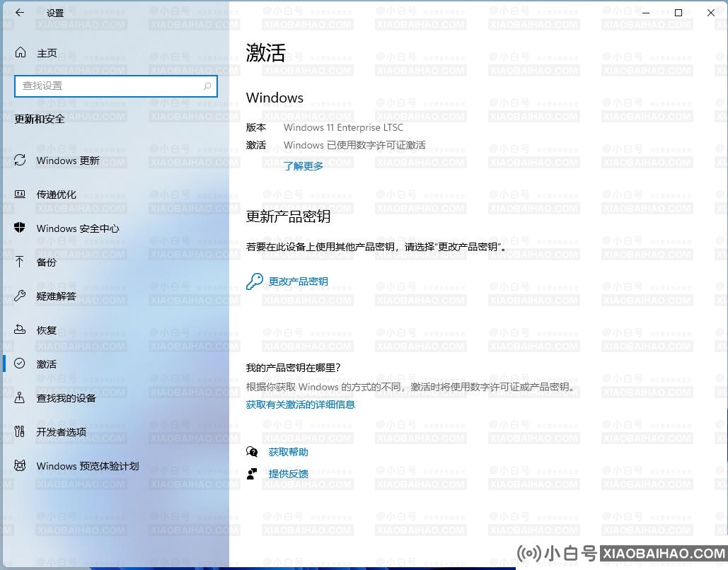This screenshot has width=728, height=570.
Task: Select the 开发者选项 tools icon
Action: point(20,431)
